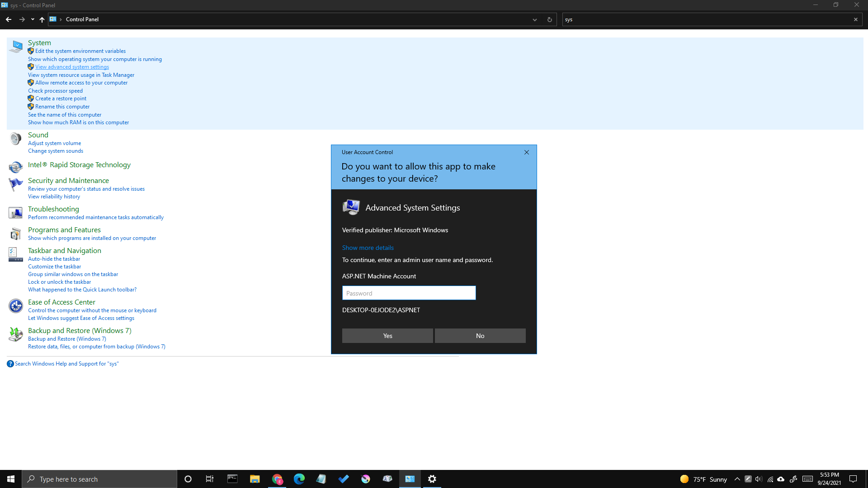Image resolution: width=868 pixels, height=488 pixels.
Task: Click the Control Panel search box
Action: click(x=708, y=19)
